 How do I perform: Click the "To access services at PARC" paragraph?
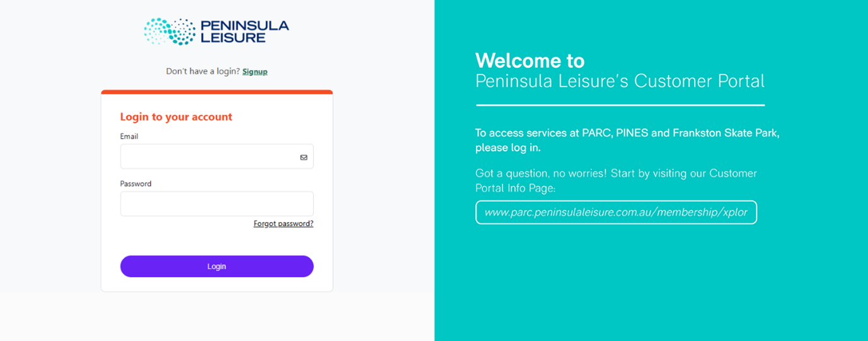pyautogui.click(x=627, y=141)
